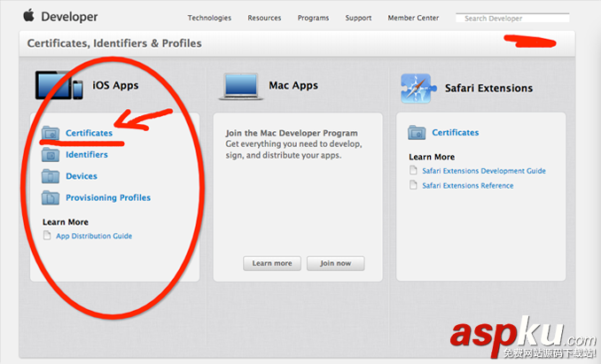Click the Mac Apps heading
Image resolution: width=601 pixels, height=364 pixels.
coord(293,85)
